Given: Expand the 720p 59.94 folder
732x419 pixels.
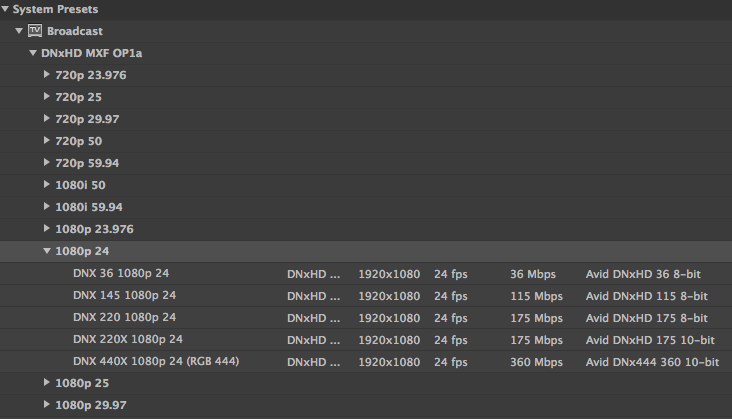Looking at the screenshot, I should coord(46,162).
